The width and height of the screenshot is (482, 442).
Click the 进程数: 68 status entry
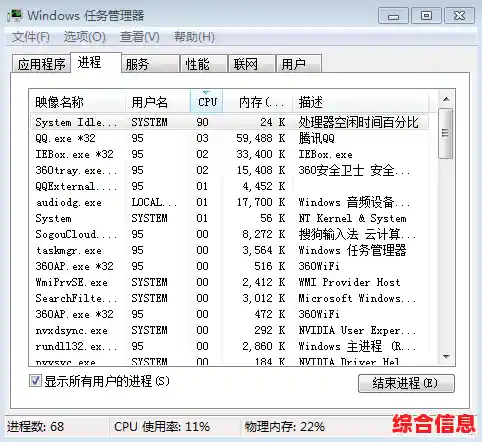(35, 426)
